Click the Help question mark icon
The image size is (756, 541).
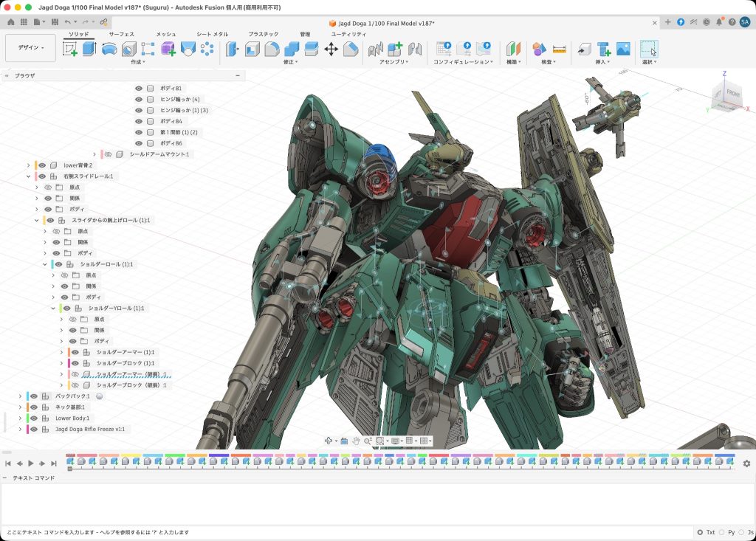coord(732,22)
